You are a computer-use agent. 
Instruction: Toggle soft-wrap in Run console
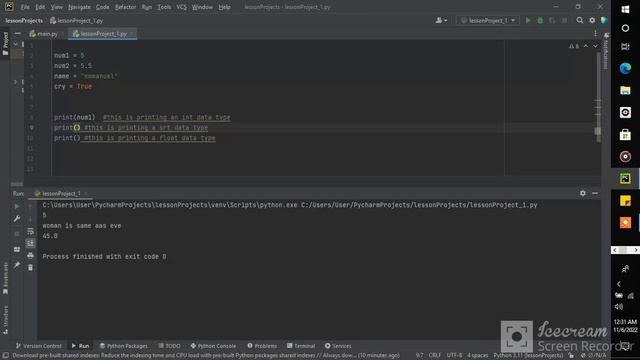[x=30, y=231]
